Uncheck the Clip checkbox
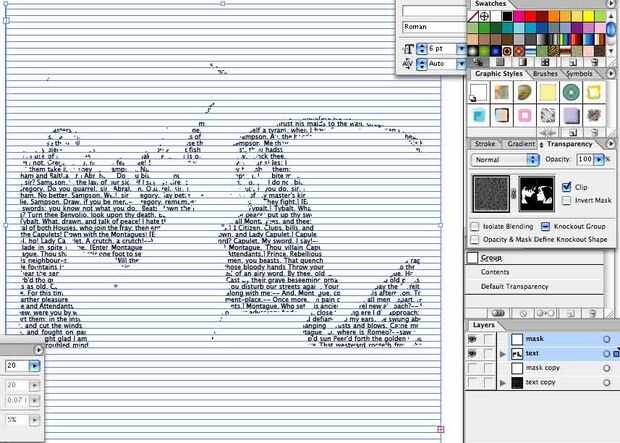The height and width of the screenshot is (443, 620). click(567, 186)
